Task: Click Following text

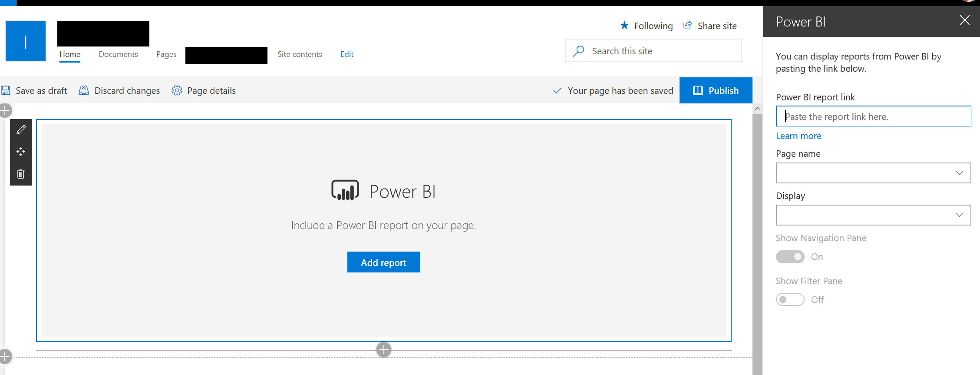Action: point(653,26)
